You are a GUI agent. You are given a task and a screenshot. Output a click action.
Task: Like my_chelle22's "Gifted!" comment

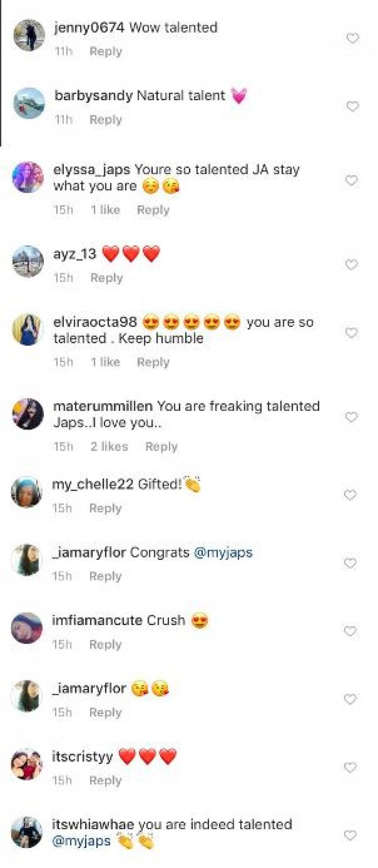coord(350,495)
